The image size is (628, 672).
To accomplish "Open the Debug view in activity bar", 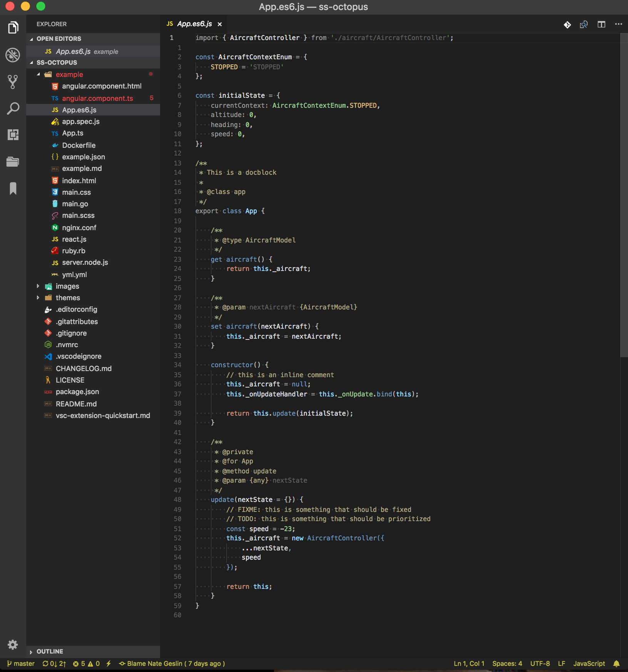I will pyautogui.click(x=13, y=55).
